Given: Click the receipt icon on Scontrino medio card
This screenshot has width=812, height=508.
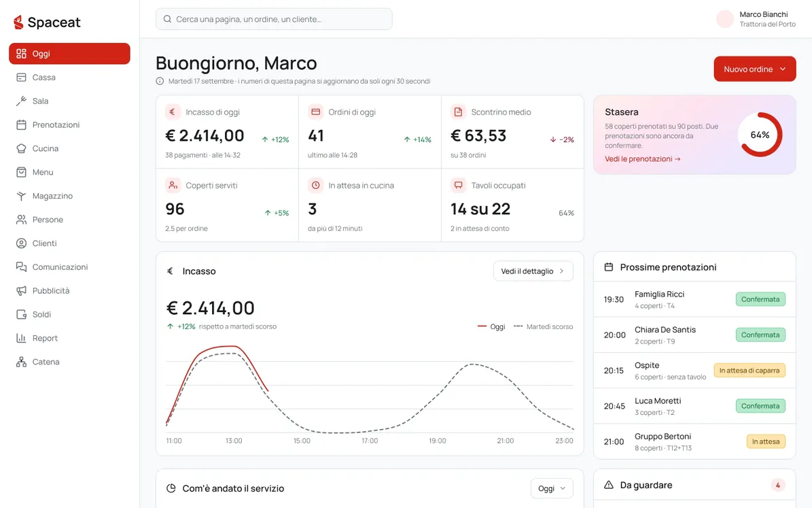Looking at the screenshot, I should (x=458, y=112).
